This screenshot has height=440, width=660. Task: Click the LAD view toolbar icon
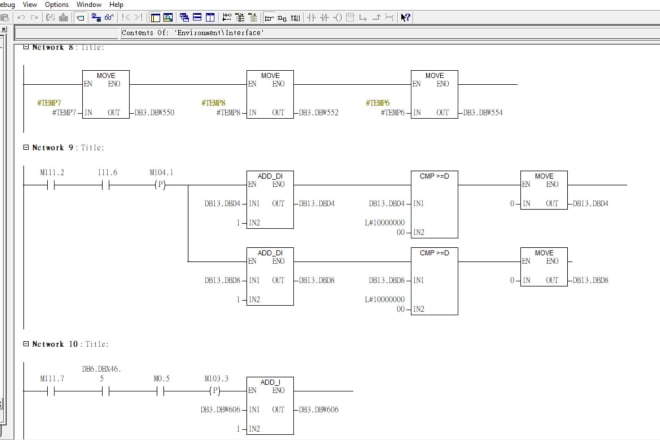[269, 17]
